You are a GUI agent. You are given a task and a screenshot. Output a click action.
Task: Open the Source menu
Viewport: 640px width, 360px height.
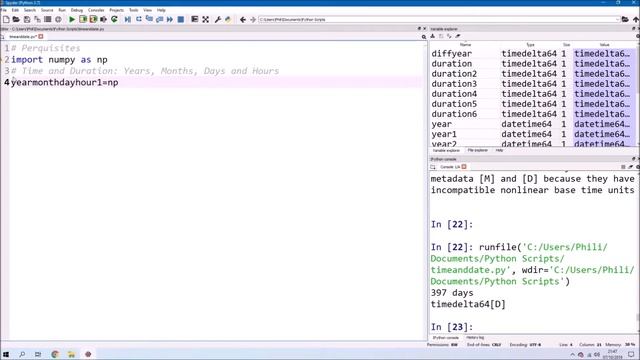point(47,10)
